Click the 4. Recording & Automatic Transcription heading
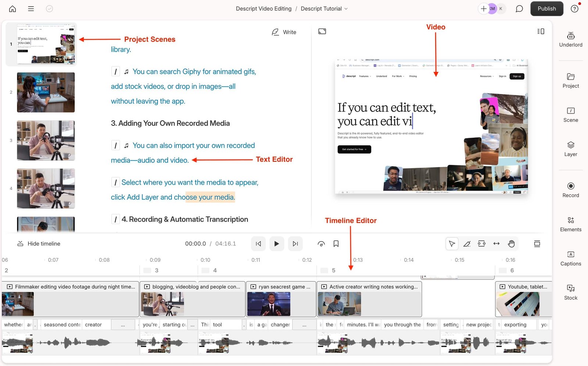588x366 pixels. 185,220
